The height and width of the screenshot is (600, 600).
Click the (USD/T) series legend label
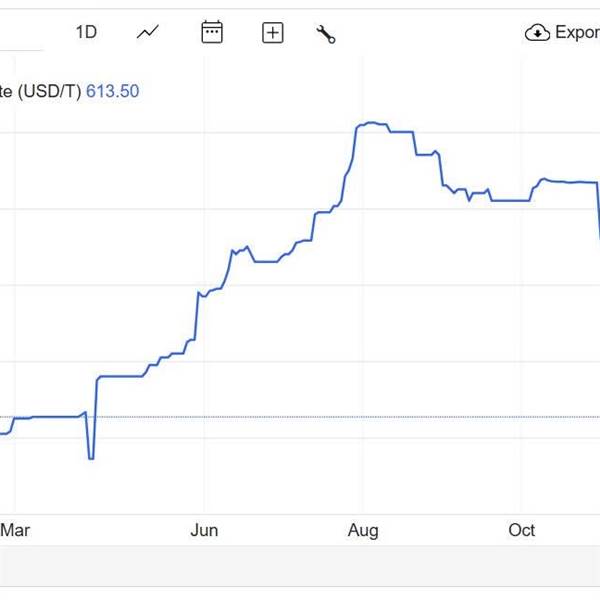click(x=40, y=91)
